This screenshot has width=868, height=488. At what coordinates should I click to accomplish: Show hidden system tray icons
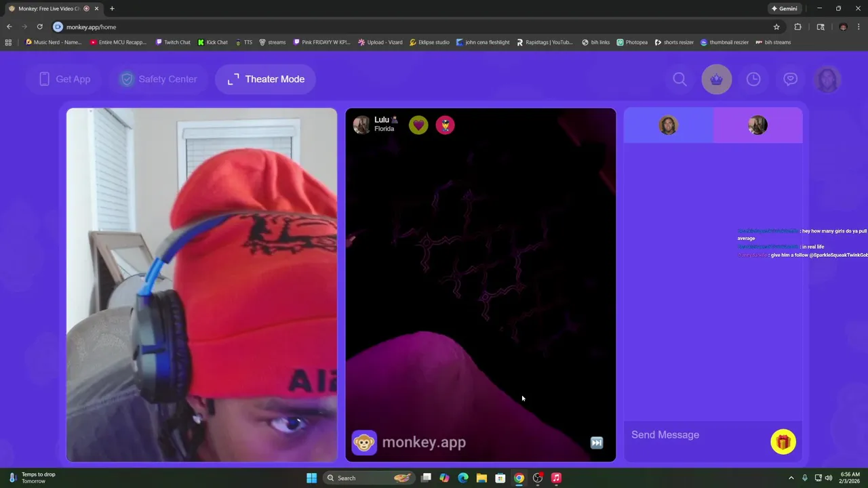[791, 478]
